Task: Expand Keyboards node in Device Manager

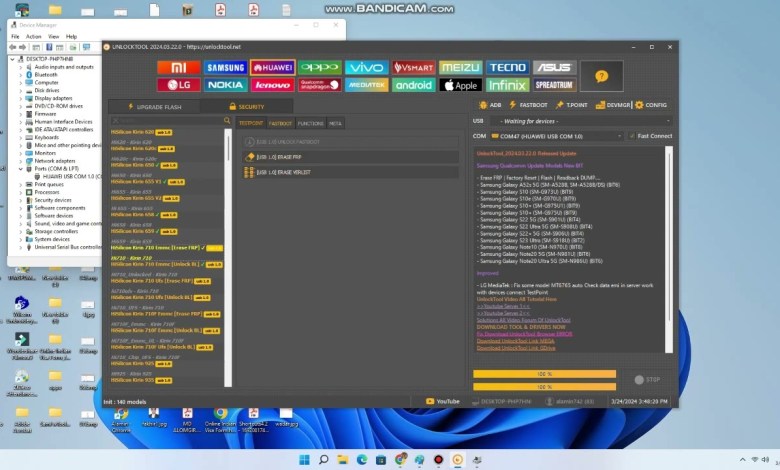Action: tap(21, 137)
